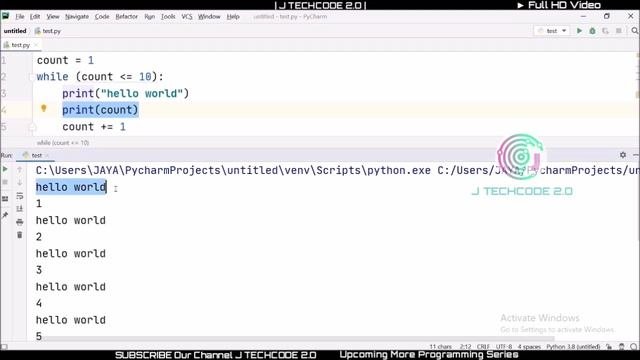Viewport: 640px width, 360px height.
Task: Click the output number 3 in the console
Action: 39,270
